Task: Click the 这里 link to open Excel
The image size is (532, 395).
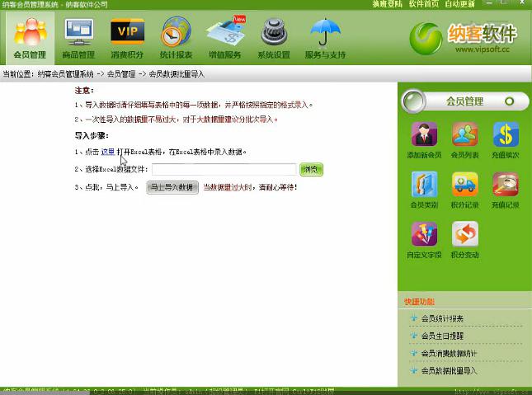Action: click(107, 153)
